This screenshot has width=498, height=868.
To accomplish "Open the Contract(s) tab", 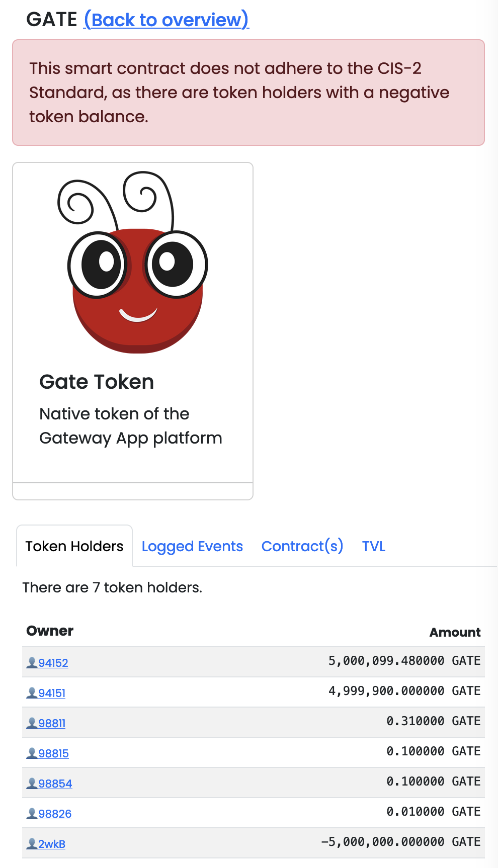I will tap(302, 546).
